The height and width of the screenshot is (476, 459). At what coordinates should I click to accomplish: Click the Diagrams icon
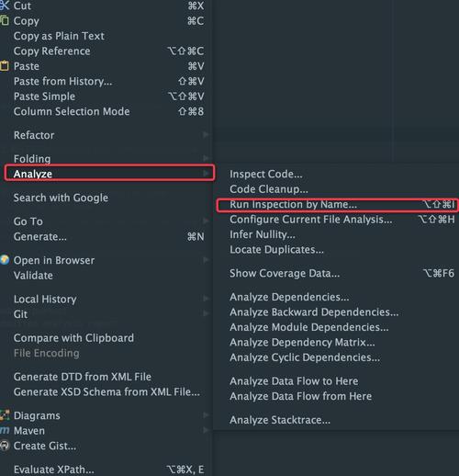click(5, 415)
